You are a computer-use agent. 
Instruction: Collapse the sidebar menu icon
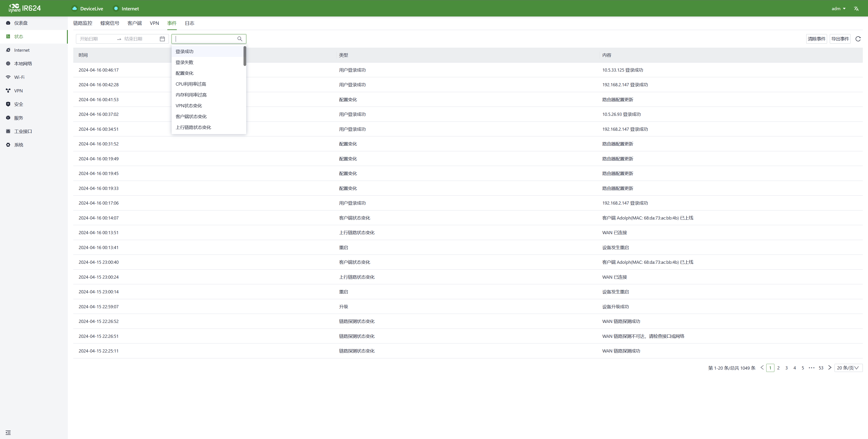(8, 432)
